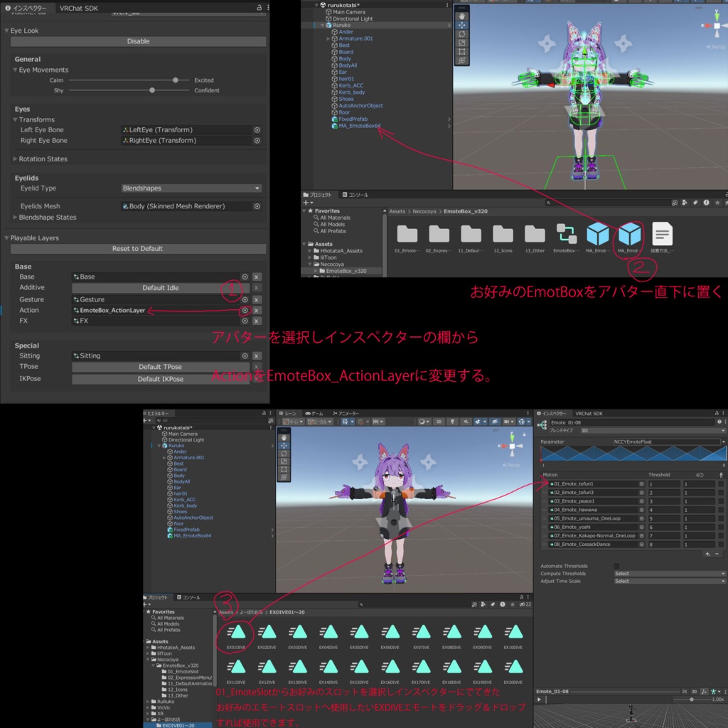Viewport: 728px width, 728px height.
Task: Click the Disable button under Eye Look
Action: coord(137,41)
